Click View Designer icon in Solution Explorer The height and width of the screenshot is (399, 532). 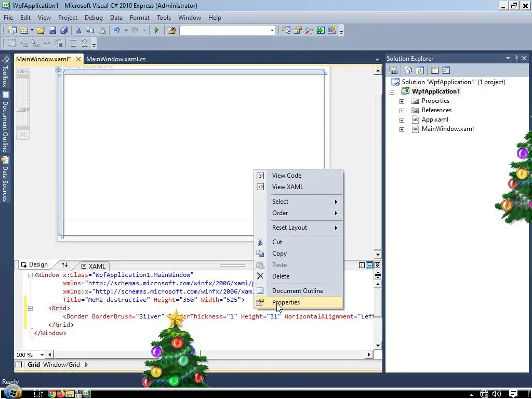tap(446, 70)
